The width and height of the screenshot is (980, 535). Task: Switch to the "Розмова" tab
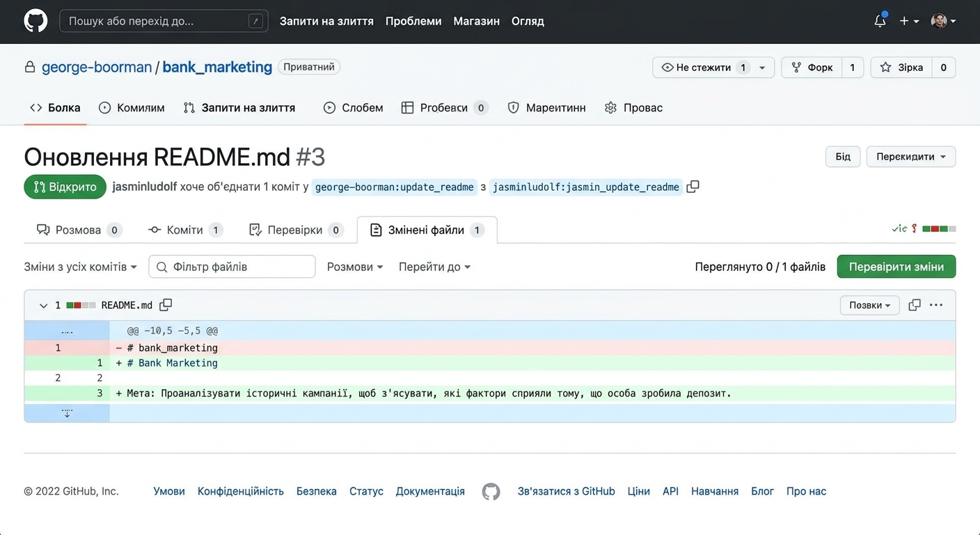coord(79,230)
